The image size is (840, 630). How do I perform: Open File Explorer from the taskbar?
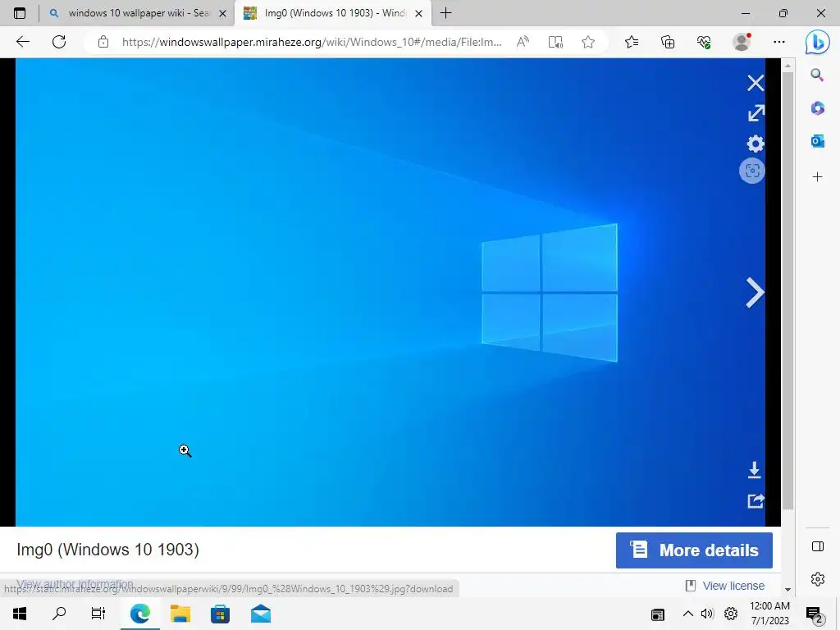(x=180, y=614)
